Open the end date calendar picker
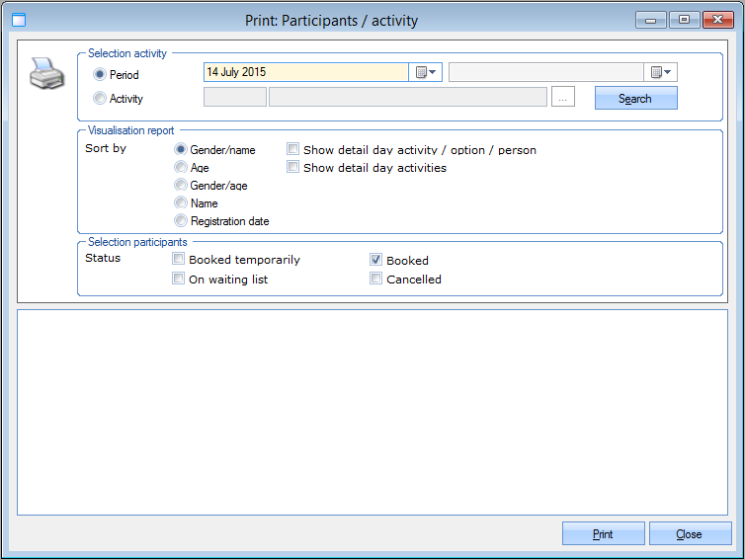The width and height of the screenshot is (745, 560). pyautogui.click(x=661, y=72)
